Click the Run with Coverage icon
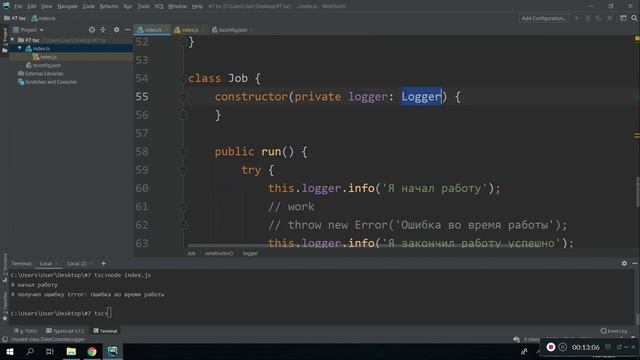Screen dimensions: 640x360 pyautogui.click(x=598, y=18)
